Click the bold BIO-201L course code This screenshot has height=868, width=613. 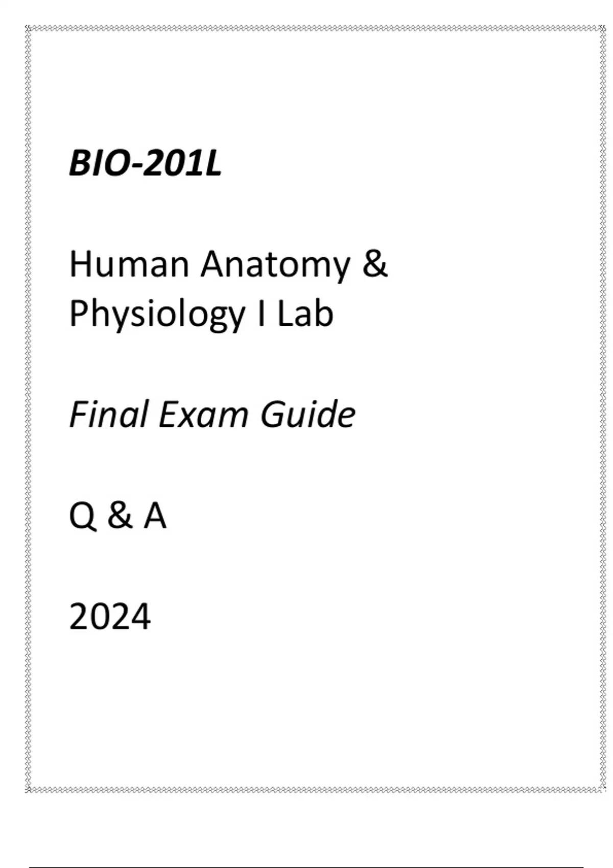[x=145, y=164]
